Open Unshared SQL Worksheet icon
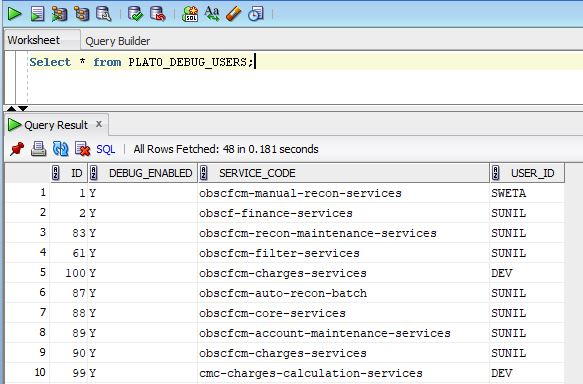The image size is (583, 384). [190, 14]
